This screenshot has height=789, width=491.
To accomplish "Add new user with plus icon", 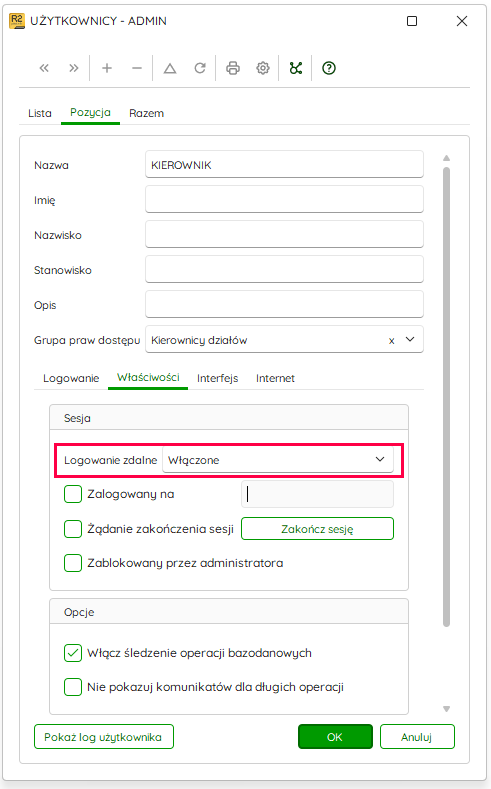I will [x=107, y=68].
